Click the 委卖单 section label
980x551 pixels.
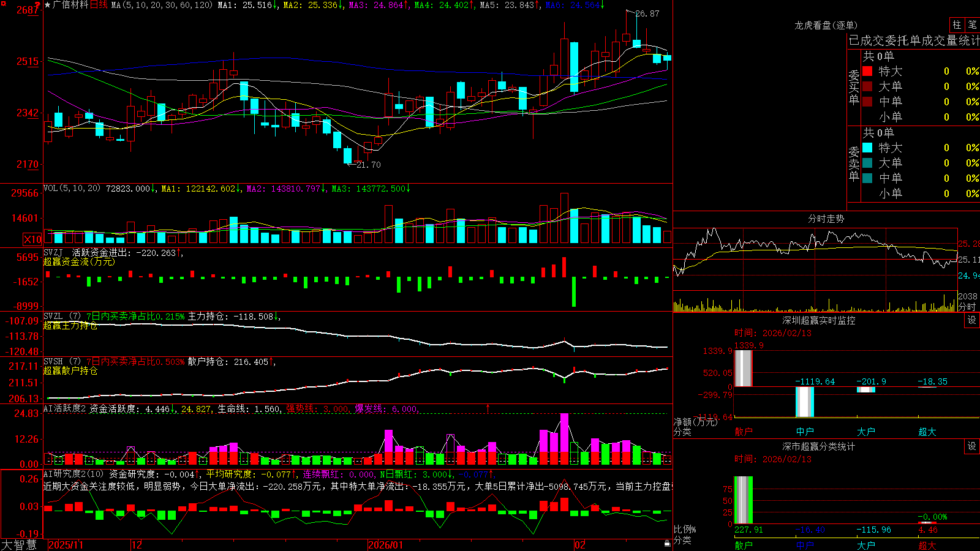tap(854, 163)
